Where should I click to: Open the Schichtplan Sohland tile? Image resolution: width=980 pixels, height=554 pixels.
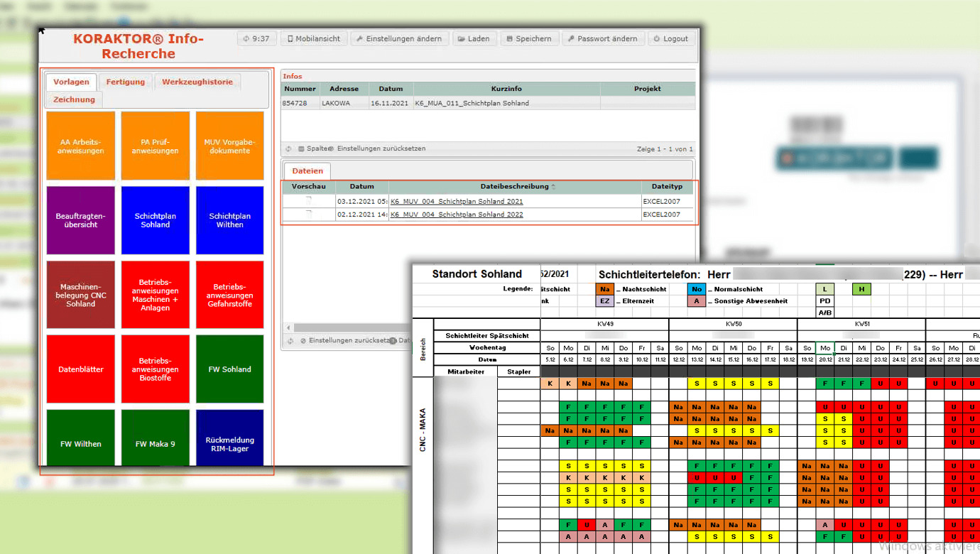(x=155, y=220)
